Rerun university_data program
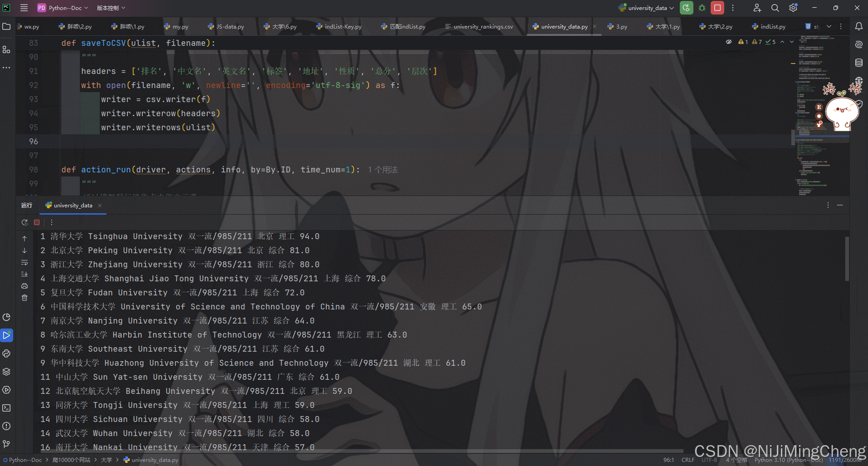Viewport: 868px width, 466px height. (x=687, y=8)
